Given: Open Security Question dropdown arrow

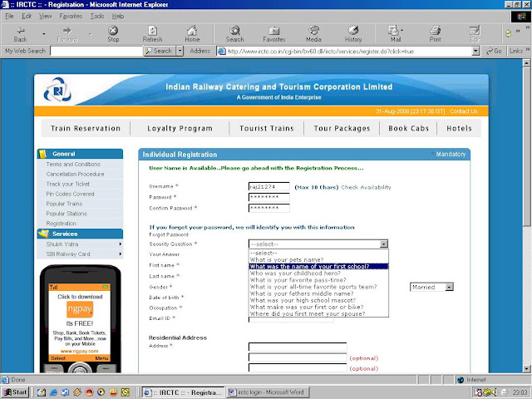Looking at the screenshot, I should [x=384, y=244].
